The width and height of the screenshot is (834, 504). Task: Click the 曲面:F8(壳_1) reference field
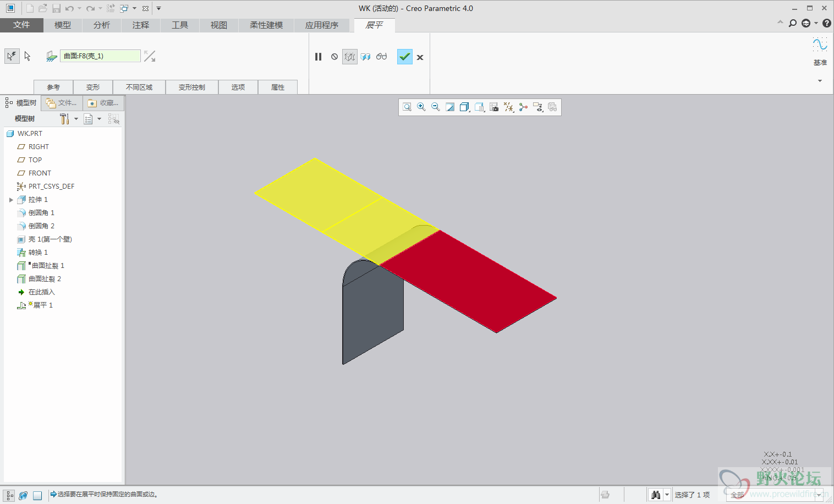[100, 56]
